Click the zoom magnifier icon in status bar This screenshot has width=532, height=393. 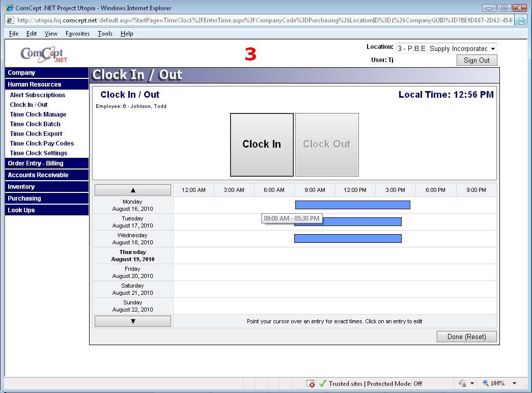485,383
